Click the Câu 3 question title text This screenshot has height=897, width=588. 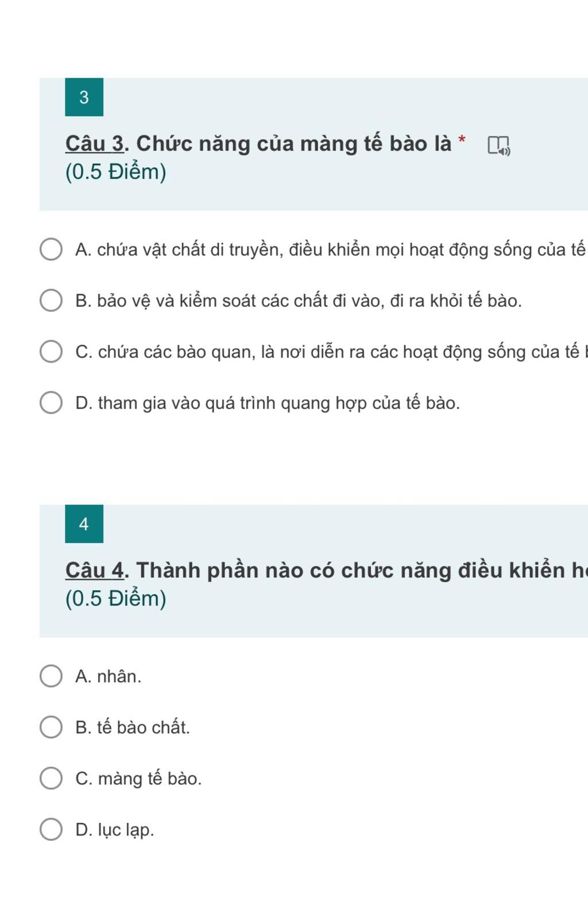point(258,144)
